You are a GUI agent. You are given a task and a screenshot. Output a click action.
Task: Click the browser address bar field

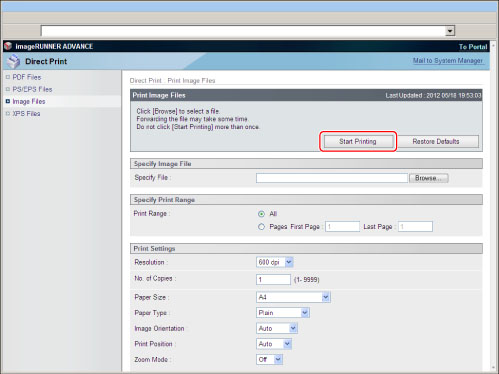pos(243,31)
